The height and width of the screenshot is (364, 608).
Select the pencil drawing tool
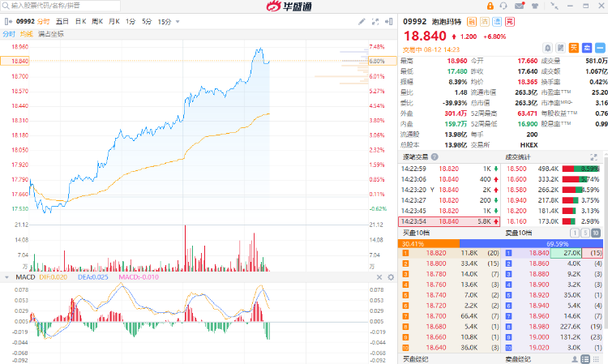tap(362, 22)
